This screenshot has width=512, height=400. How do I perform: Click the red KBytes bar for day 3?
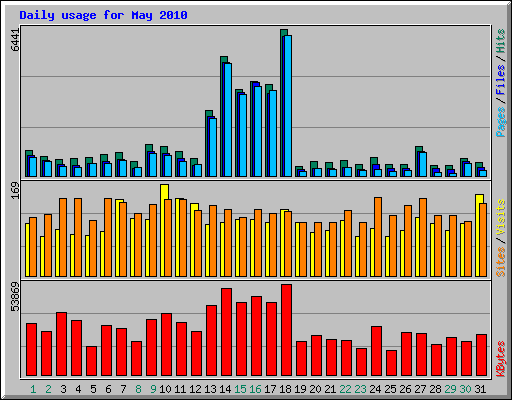coord(61,344)
